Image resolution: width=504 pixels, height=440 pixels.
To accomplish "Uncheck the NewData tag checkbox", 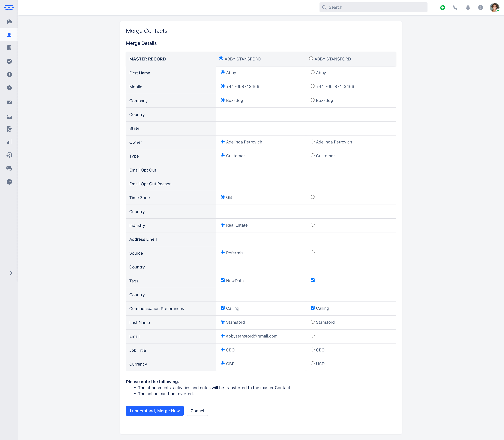I will (223, 280).
